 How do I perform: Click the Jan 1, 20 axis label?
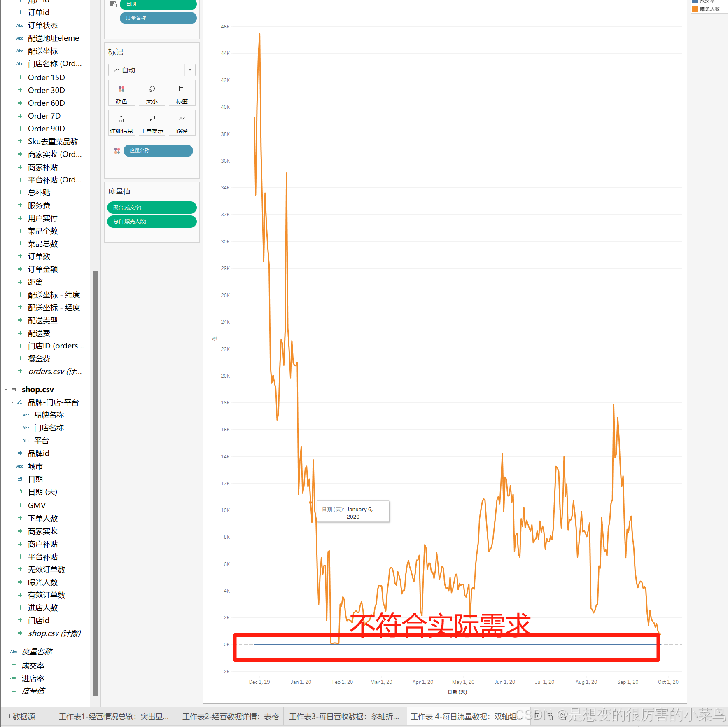tap(301, 682)
